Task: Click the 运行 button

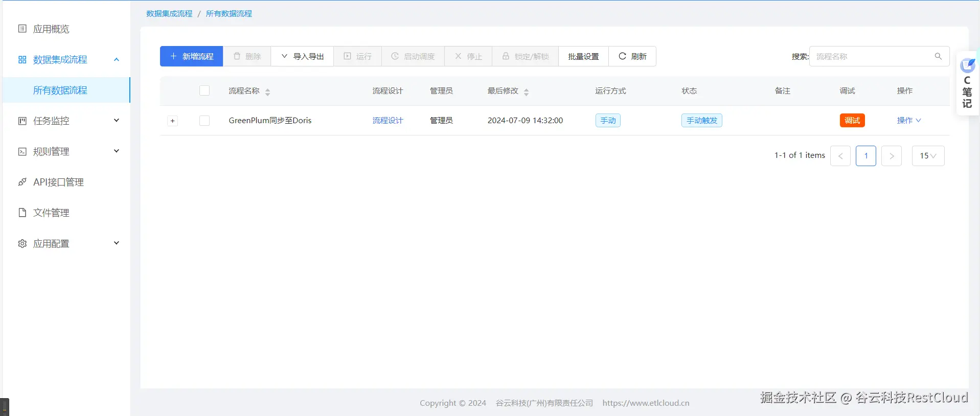Action: (x=357, y=56)
